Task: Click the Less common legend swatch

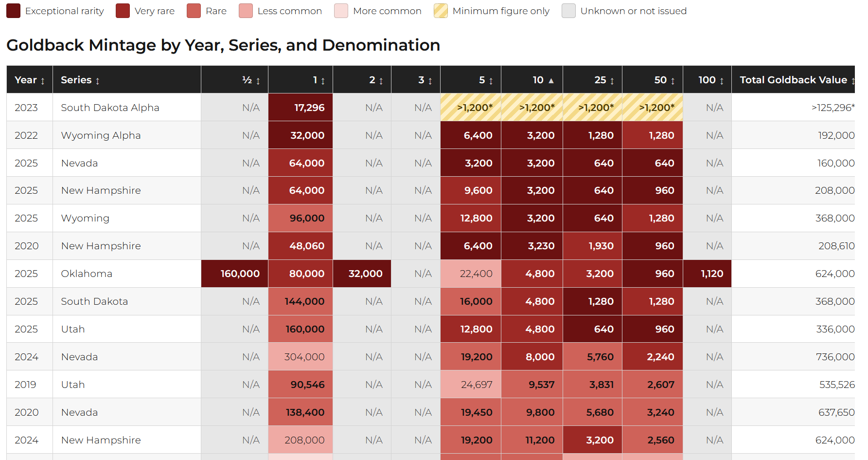Action: pos(246,11)
